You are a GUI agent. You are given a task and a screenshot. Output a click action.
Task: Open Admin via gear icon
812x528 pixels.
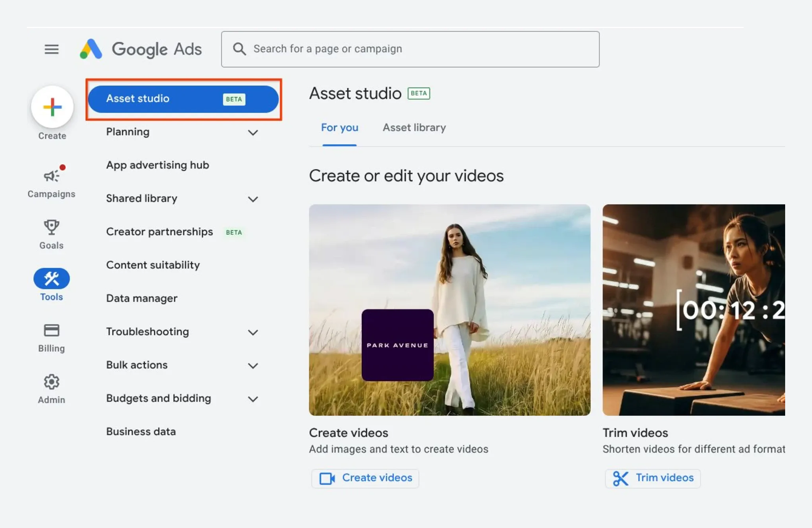(51, 382)
